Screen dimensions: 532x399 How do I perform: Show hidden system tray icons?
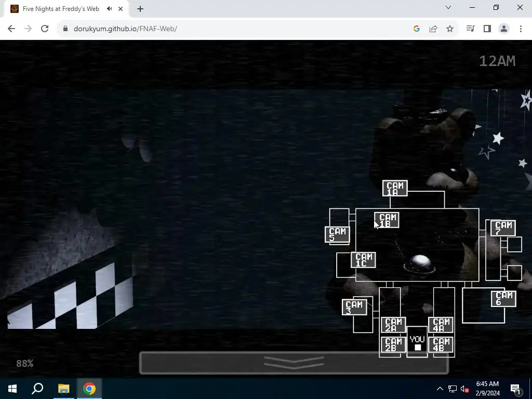[440, 389]
